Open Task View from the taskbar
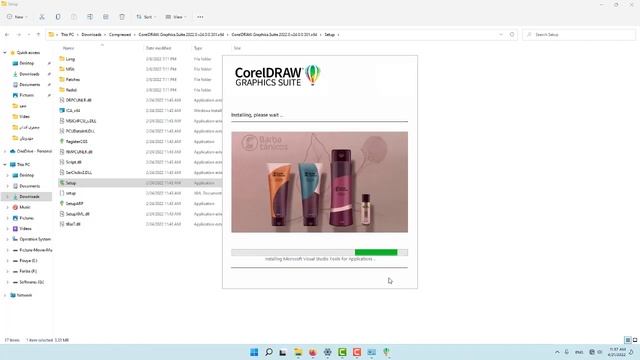Screen dimensions: 640x360 [x=283, y=352]
